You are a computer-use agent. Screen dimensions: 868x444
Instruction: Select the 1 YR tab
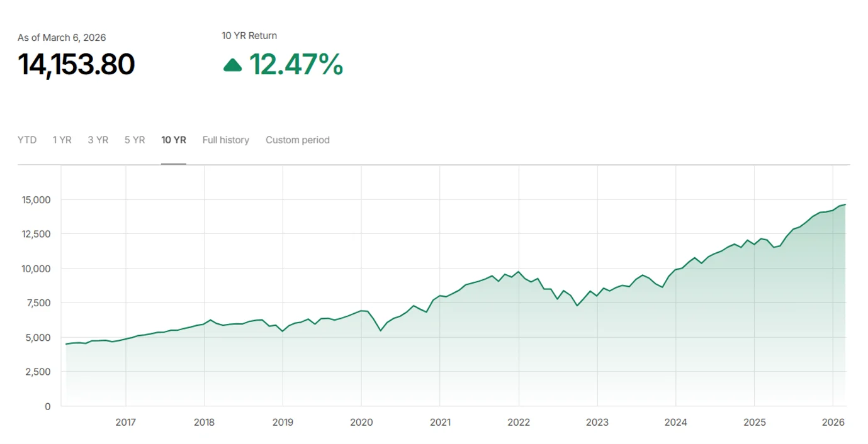[62, 140]
